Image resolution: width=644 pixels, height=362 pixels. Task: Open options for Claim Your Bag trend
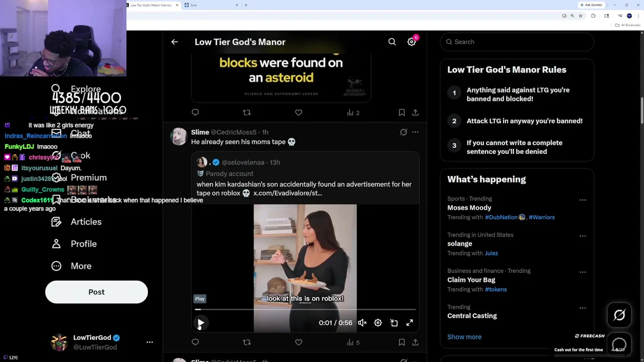583,272
